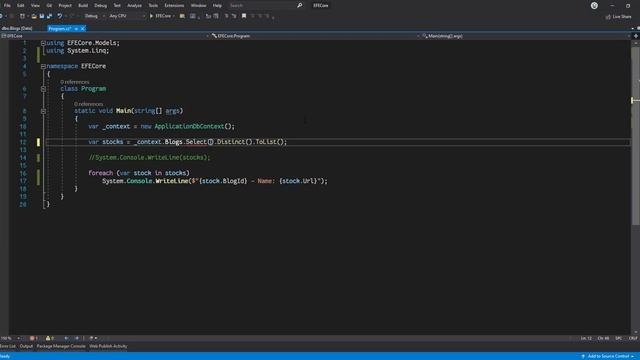Collapse the class Program block

click(x=43, y=89)
